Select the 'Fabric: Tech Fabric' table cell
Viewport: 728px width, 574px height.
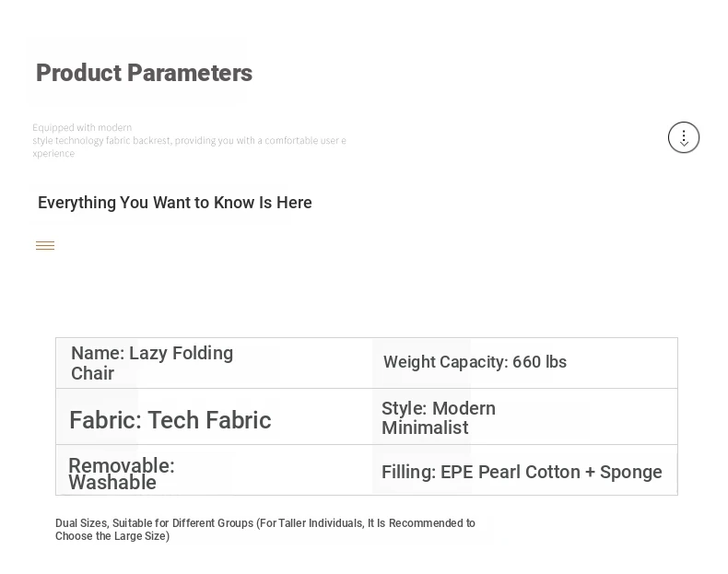tap(214, 416)
